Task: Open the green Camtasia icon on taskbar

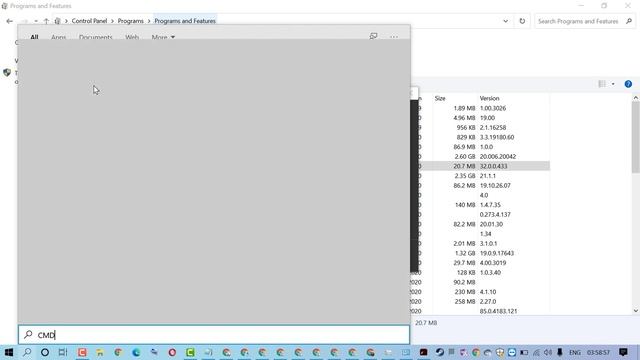Action: 190,352
